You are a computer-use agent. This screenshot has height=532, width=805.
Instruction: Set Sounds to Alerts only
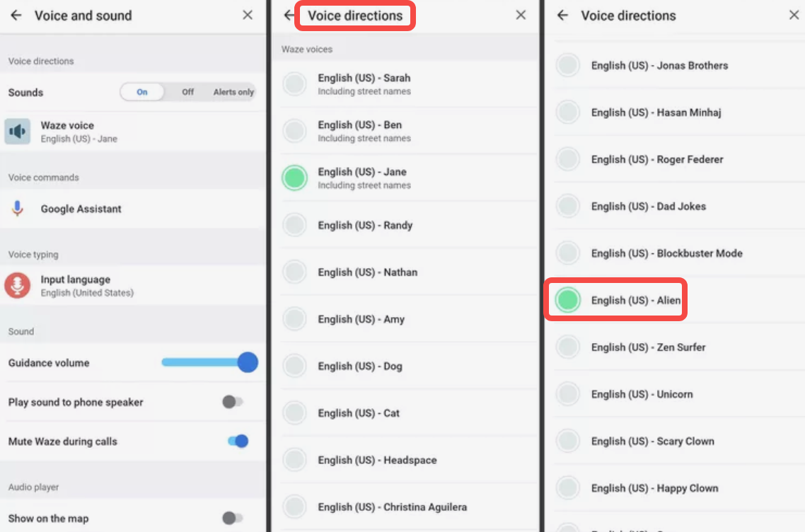233,92
